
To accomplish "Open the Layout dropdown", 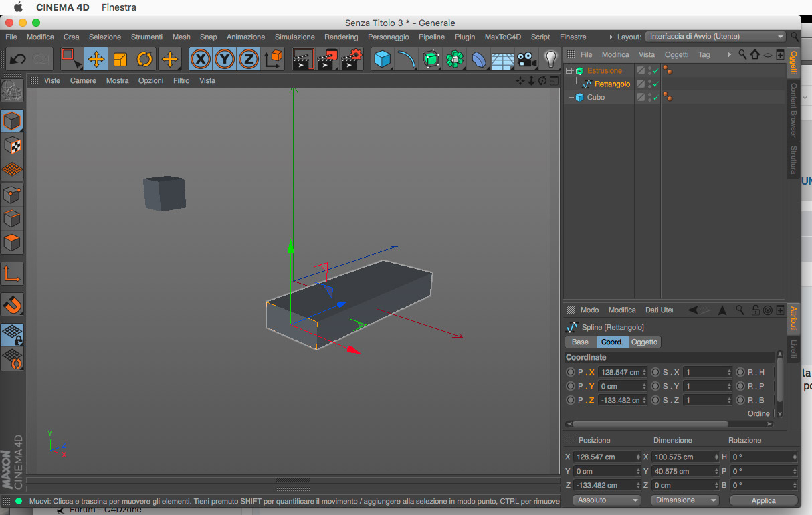I will point(716,37).
